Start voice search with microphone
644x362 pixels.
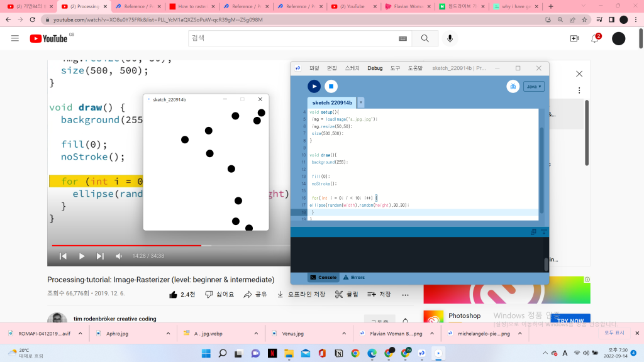450,38
